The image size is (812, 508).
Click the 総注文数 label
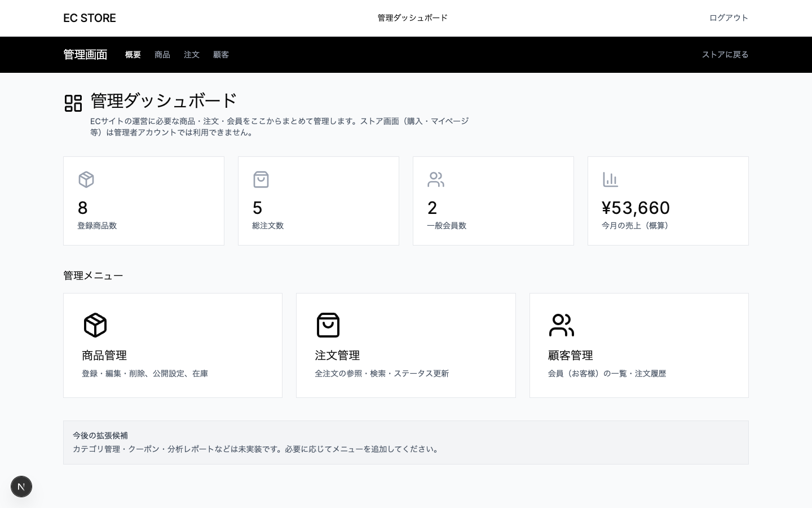coord(268,226)
